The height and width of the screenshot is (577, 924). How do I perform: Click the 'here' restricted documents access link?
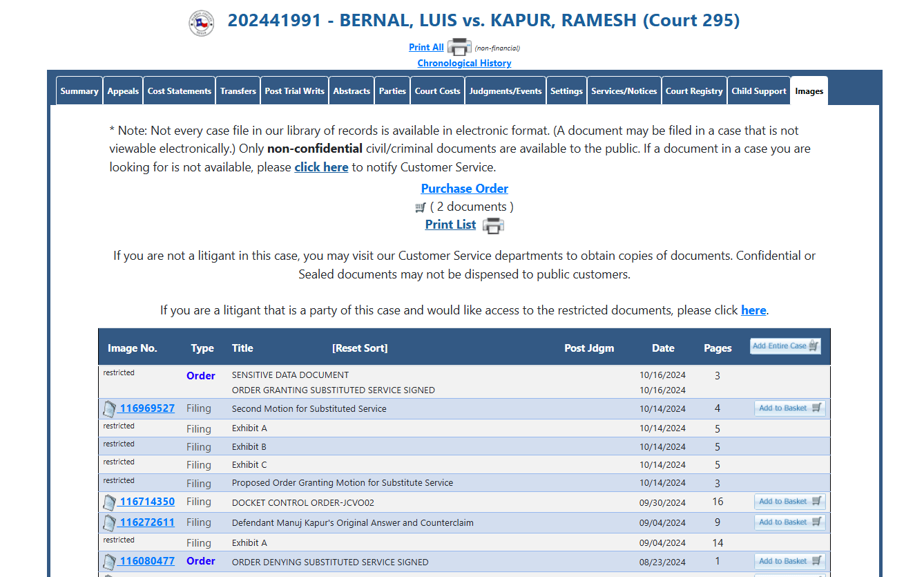[x=753, y=310]
